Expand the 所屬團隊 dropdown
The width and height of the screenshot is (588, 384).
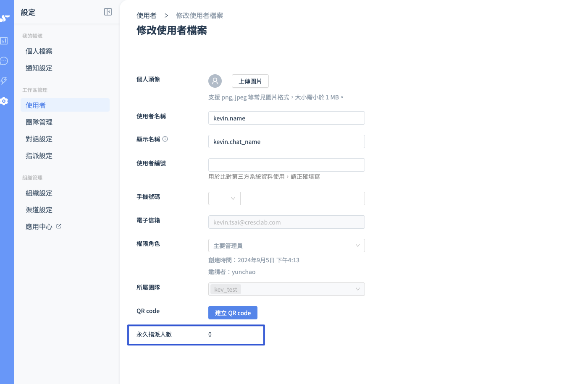click(x=286, y=289)
